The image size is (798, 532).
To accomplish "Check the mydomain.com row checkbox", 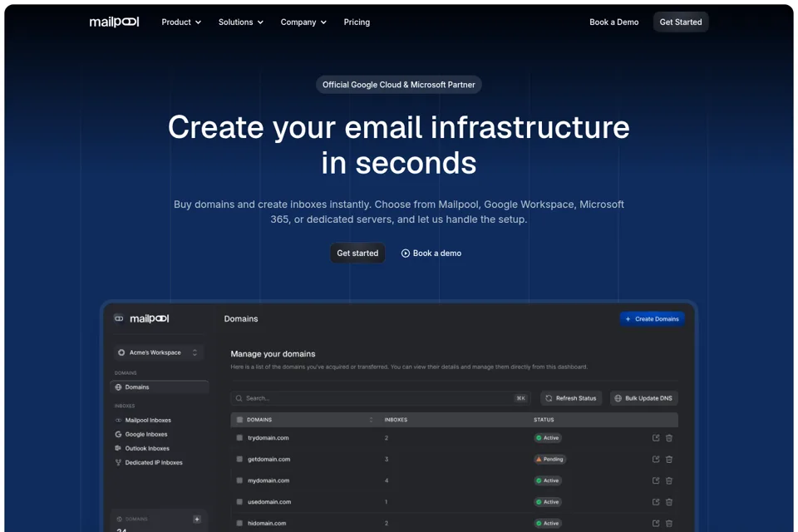I will point(239,480).
